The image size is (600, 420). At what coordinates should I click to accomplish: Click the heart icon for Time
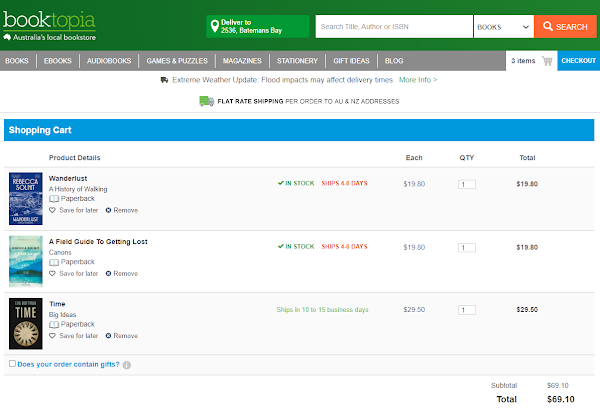[52, 335]
